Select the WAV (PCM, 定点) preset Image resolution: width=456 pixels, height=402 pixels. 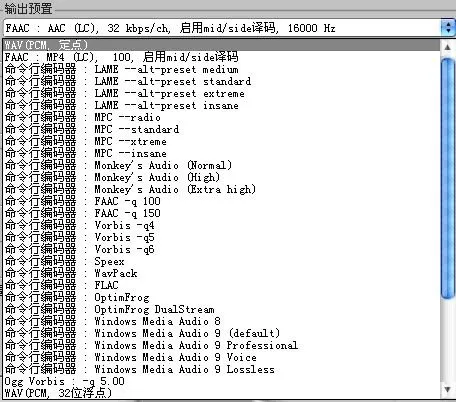pos(222,45)
